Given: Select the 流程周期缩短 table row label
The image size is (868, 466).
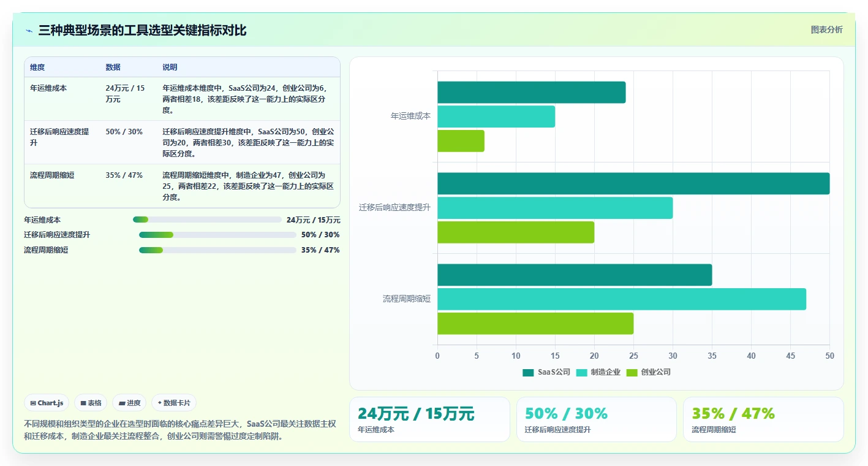Looking at the screenshot, I should 52,175.
